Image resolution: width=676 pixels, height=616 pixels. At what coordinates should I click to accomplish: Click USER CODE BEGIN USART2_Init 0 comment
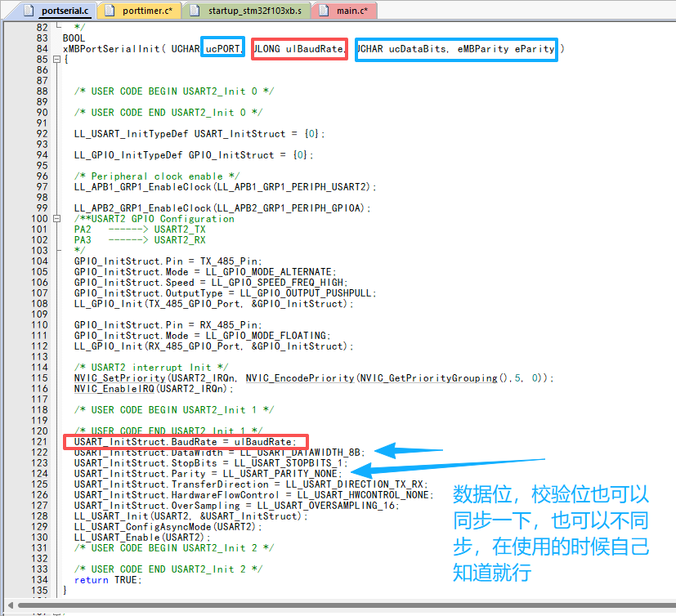174,92
